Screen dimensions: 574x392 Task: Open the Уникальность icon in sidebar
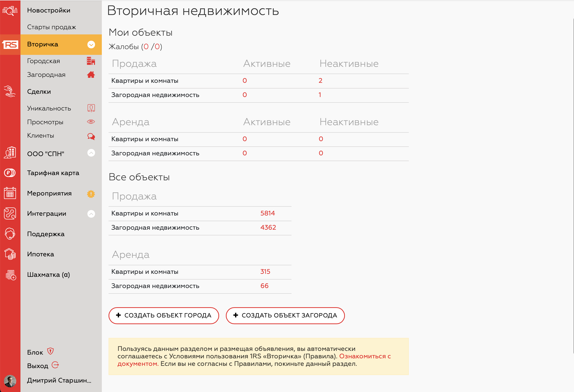(x=91, y=108)
